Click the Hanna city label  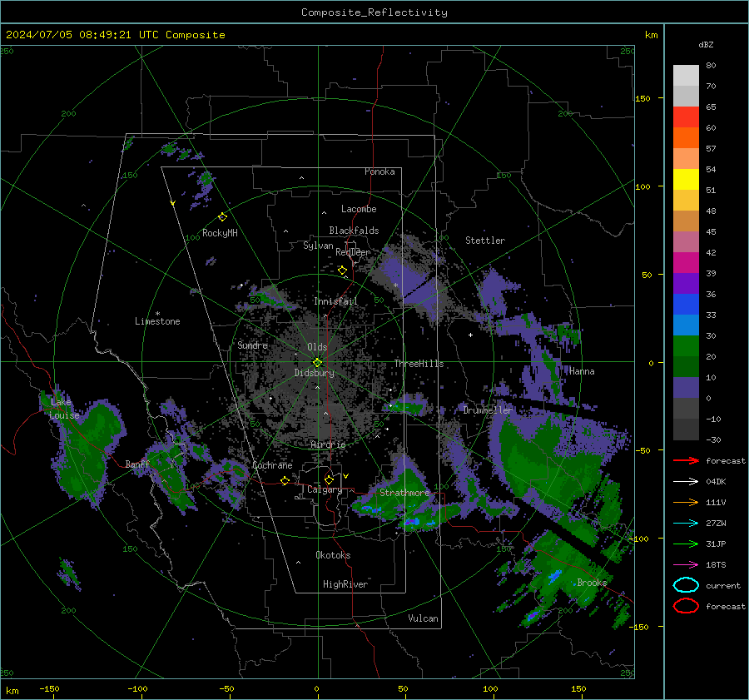pyautogui.click(x=582, y=371)
